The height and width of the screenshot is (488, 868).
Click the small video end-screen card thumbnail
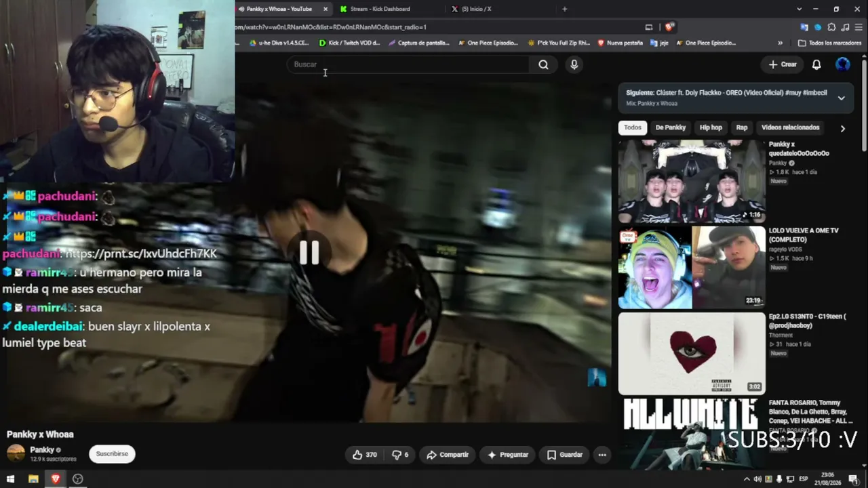point(597,378)
